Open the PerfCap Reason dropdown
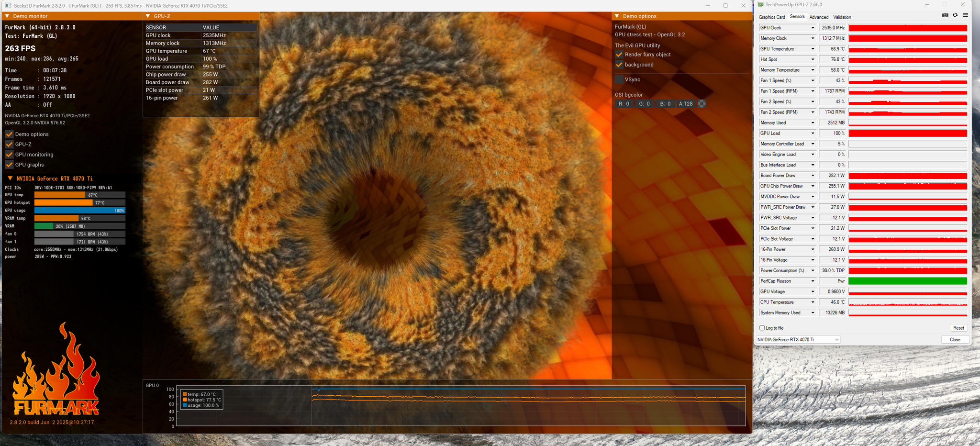This screenshot has height=446, width=980. pos(813,281)
